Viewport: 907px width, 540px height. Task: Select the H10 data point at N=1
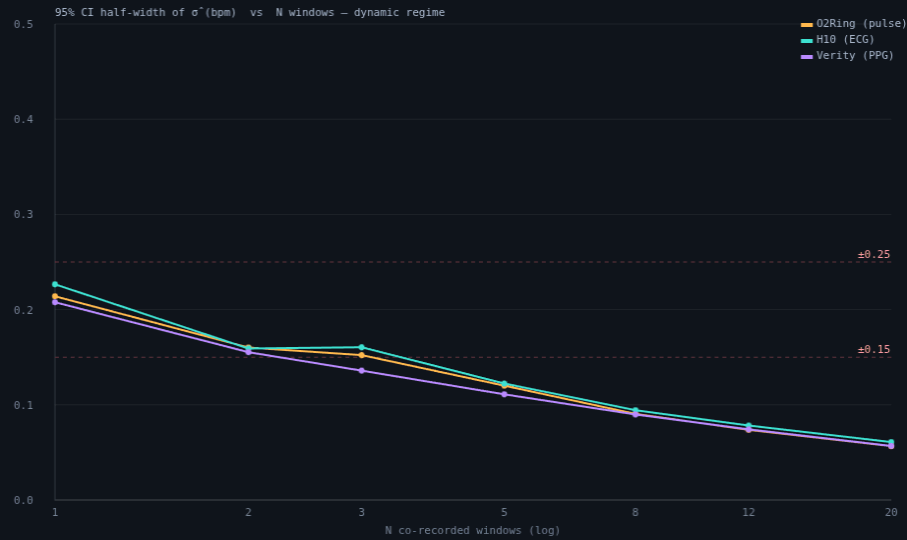coord(55,284)
